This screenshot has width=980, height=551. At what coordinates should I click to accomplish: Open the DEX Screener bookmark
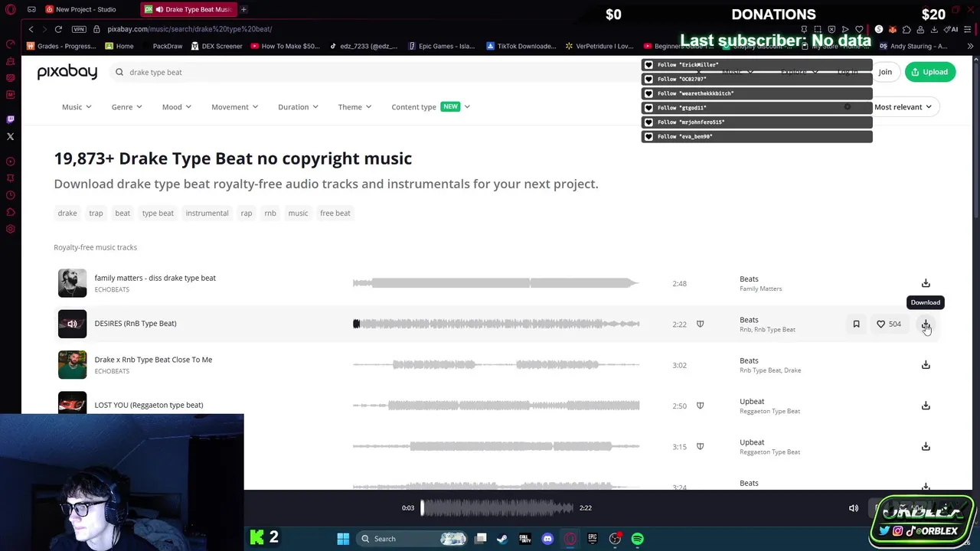(216, 46)
